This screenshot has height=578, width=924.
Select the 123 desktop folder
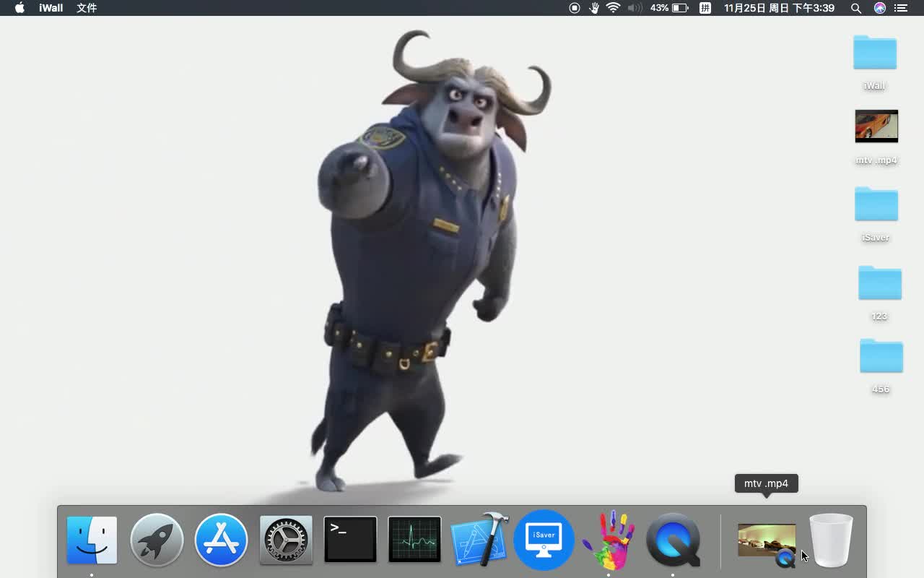tap(879, 283)
